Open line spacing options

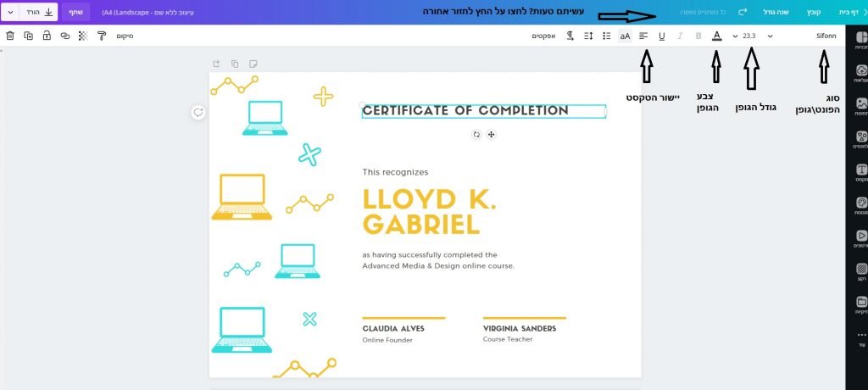point(588,36)
